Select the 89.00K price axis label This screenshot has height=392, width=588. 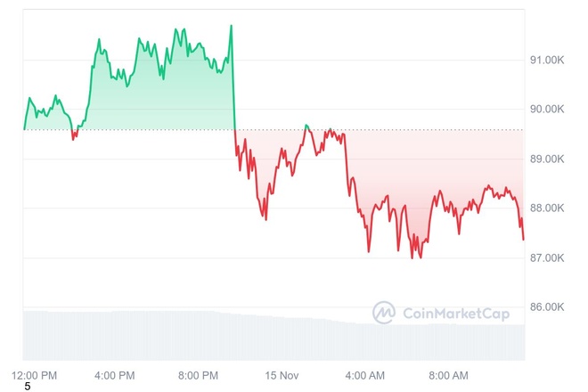549,159
